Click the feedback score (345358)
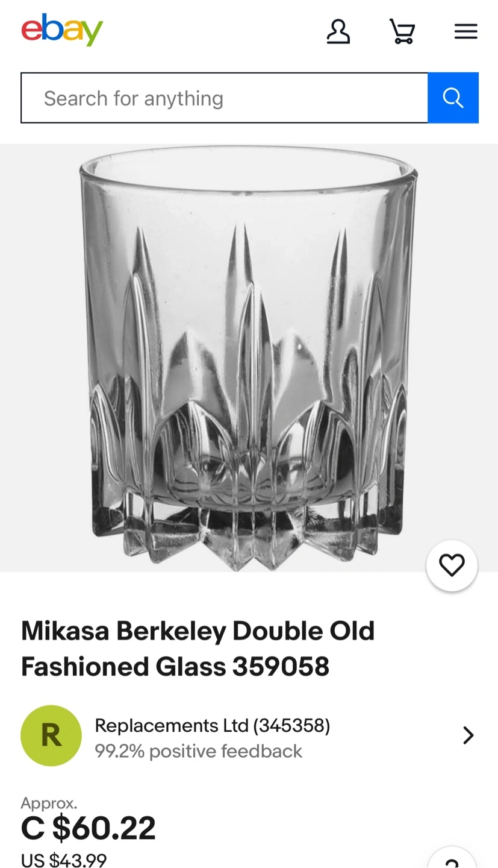Image resolution: width=498 pixels, height=868 pixels. tap(291, 725)
